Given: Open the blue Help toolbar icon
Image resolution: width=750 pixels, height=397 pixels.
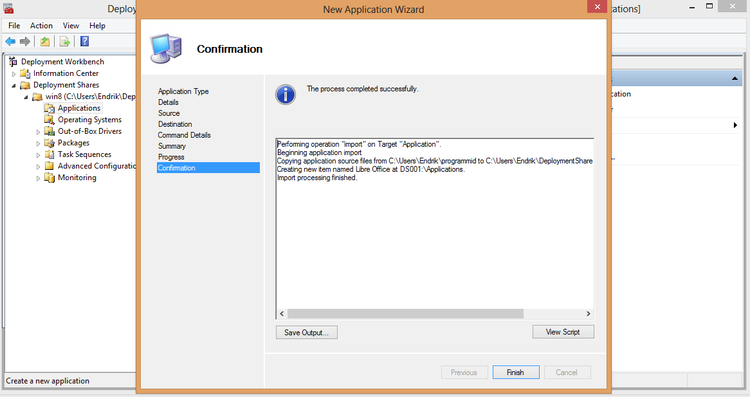Looking at the screenshot, I should click(85, 41).
